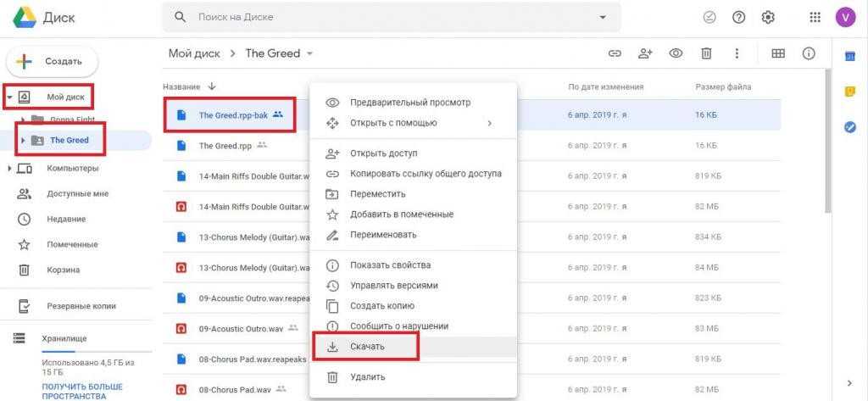Viewport: 868px width, 401px height.
Task: Expand the search options dropdown arrow
Action: [x=603, y=17]
